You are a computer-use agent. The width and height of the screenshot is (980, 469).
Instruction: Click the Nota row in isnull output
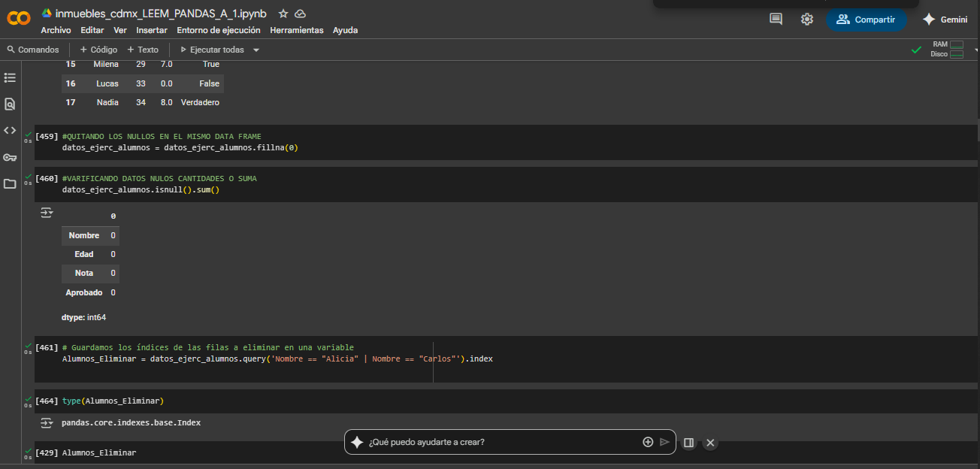[x=90, y=273]
